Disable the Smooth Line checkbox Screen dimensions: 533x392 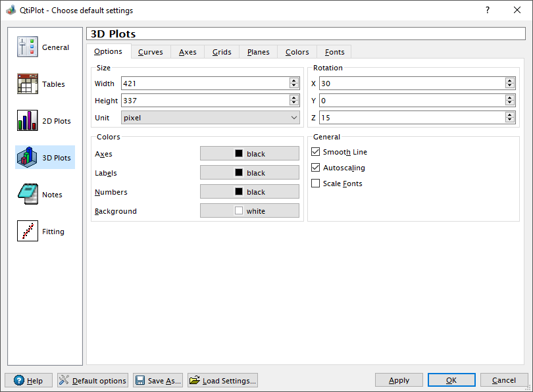pos(316,152)
